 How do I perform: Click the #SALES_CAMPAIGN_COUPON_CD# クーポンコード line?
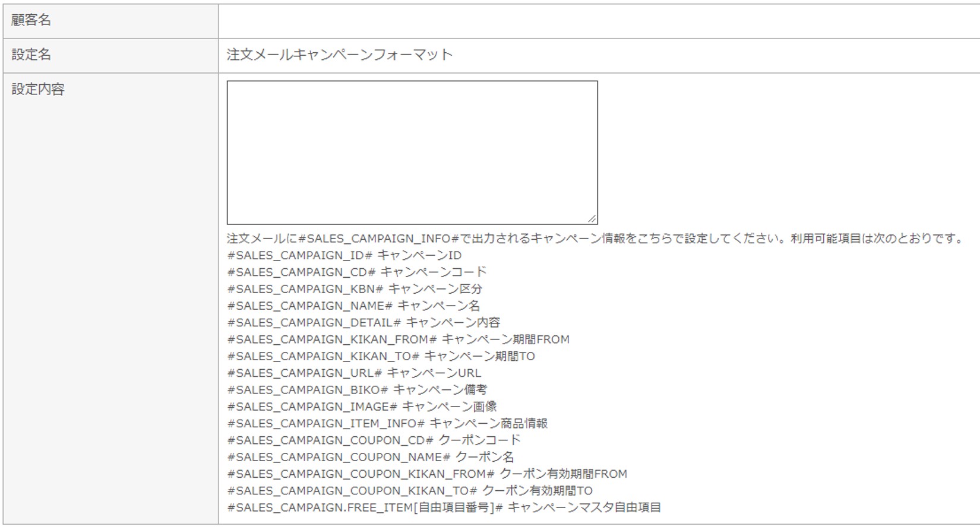(374, 440)
